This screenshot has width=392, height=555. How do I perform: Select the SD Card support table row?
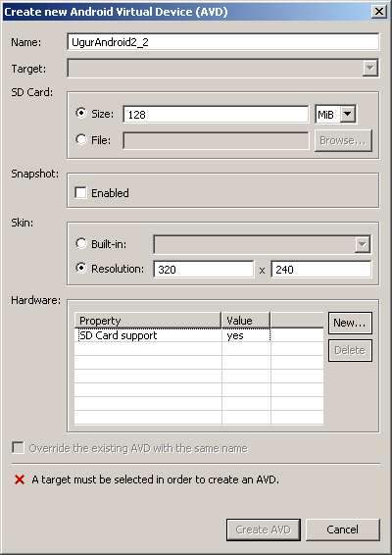tap(199, 335)
